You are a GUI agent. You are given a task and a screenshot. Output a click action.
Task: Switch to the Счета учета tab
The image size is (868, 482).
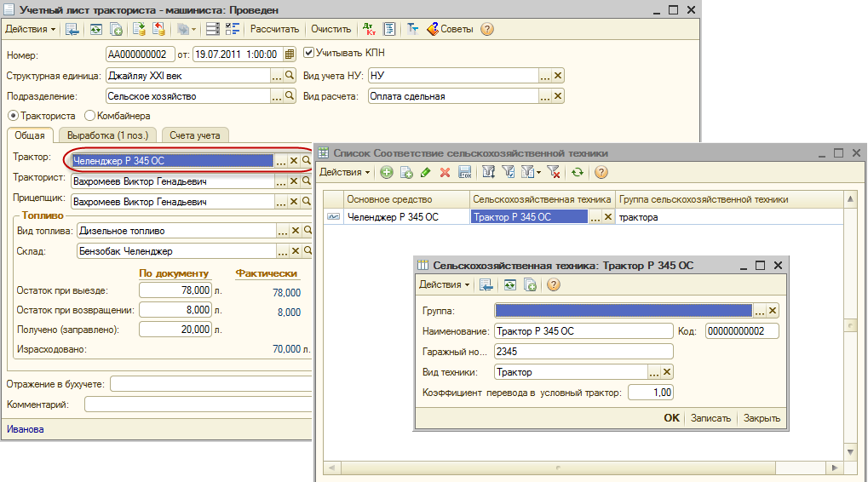click(194, 135)
